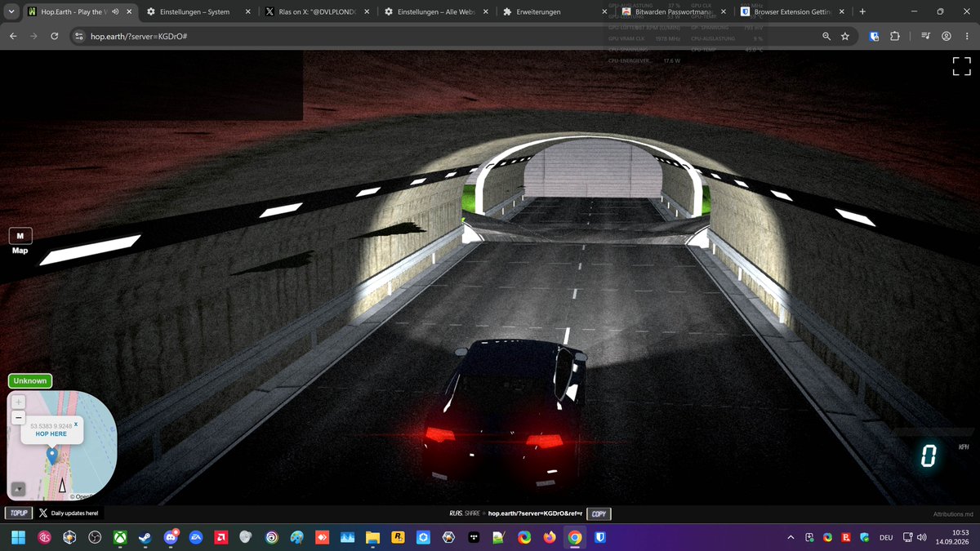The height and width of the screenshot is (551, 980).
Task: Launch Steam from the taskbar
Action: 145,537
